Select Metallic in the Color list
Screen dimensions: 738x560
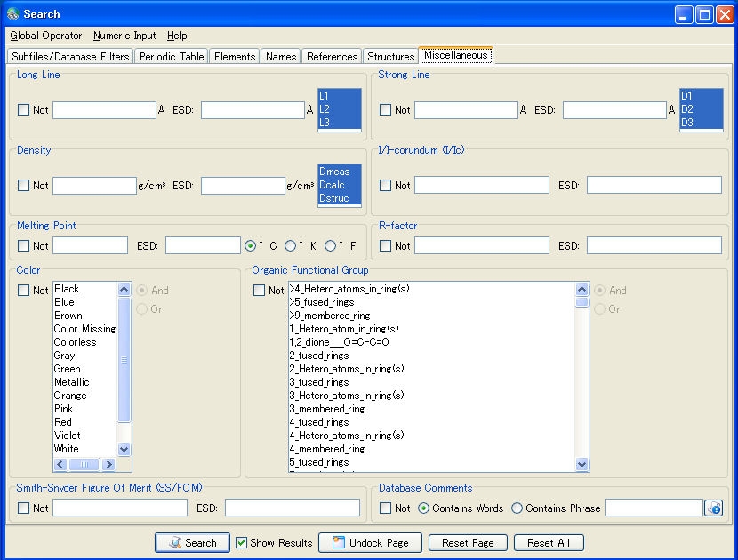(x=84, y=382)
